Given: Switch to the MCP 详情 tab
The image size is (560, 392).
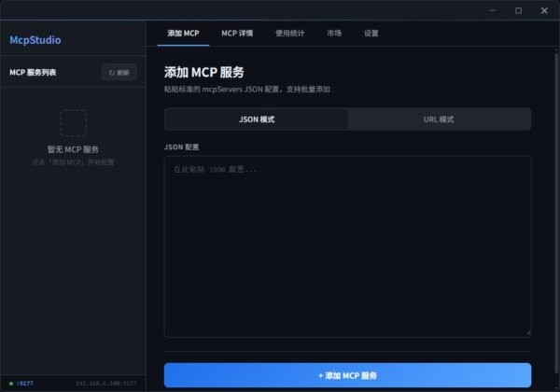Looking at the screenshot, I should 237,34.
